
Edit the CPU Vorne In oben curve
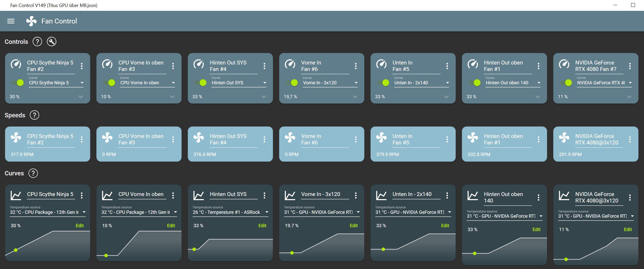click(x=171, y=226)
